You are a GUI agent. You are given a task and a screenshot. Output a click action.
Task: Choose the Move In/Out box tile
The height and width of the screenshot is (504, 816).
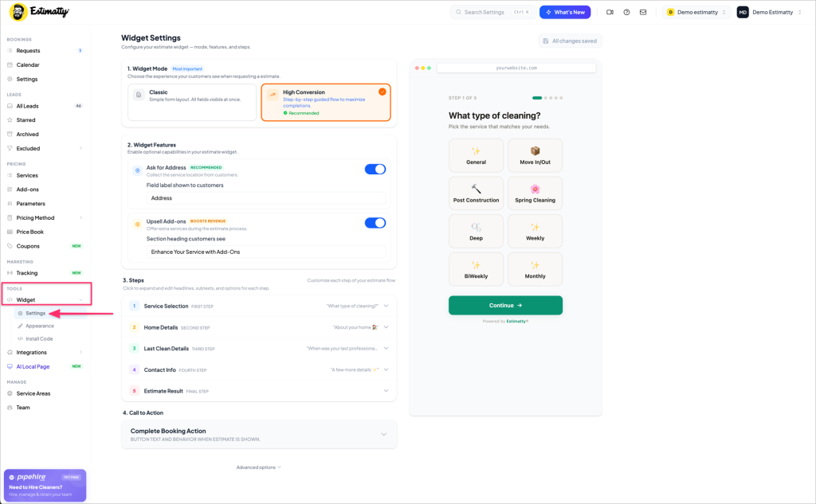535,155
